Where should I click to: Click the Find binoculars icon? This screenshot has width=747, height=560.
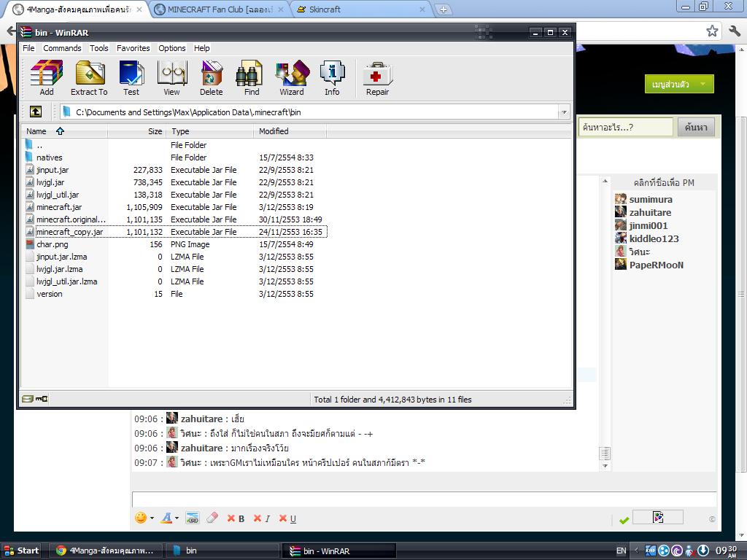pyautogui.click(x=251, y=78)
